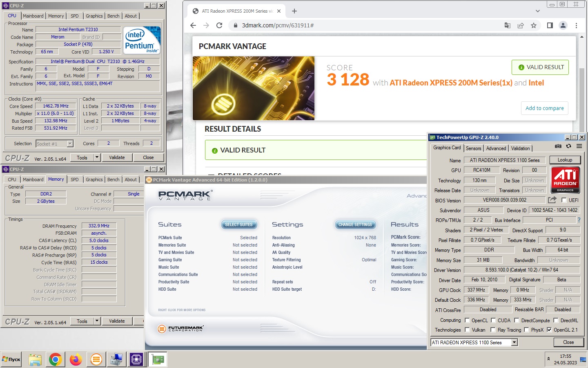This screenshot has width=588, height=368.
Task: Open Change Settings in PCMark Vantage
Action: pyautogui.click(x=355, y=224)
